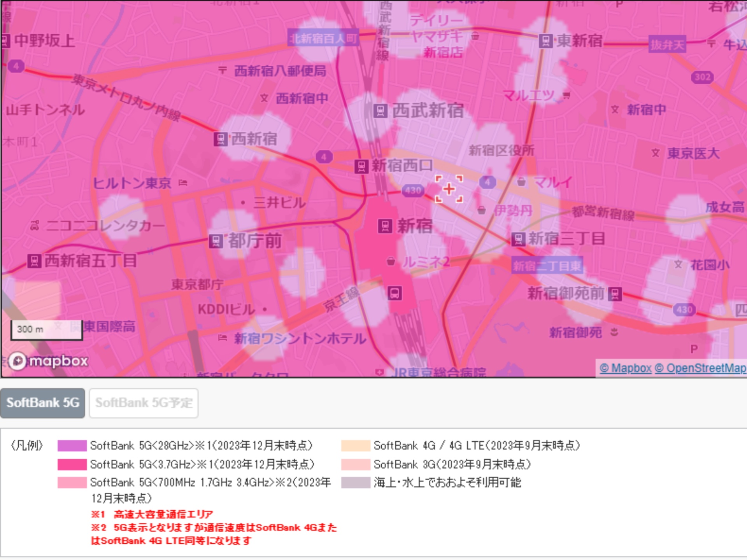The image size is (747, 560).
Task: Click the 伊勢丹 shopping icon
Action: coord(482,210)
